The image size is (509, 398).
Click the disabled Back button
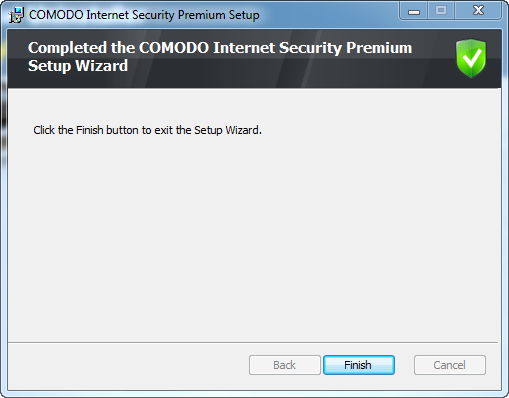(285, 365)
